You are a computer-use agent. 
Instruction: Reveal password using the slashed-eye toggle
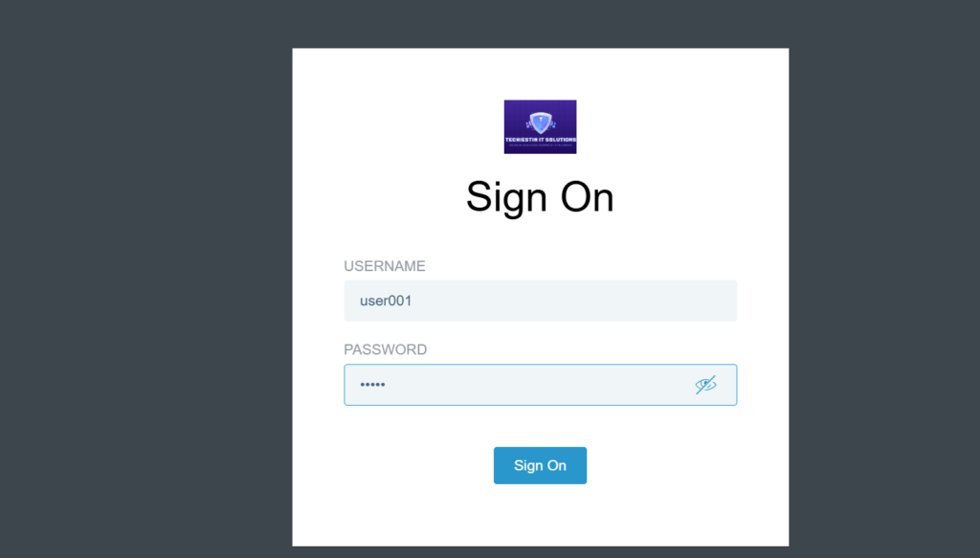[705, 385]
